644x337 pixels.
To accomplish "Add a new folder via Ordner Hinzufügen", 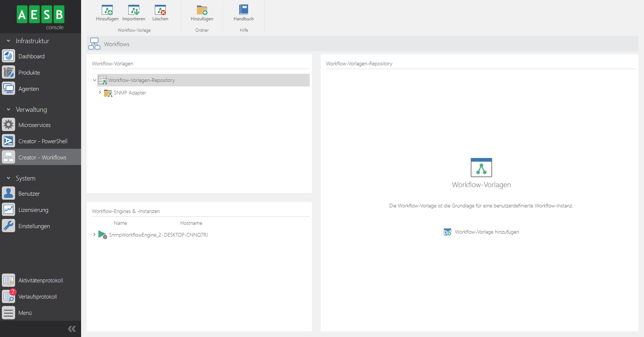I will [202, 10].
